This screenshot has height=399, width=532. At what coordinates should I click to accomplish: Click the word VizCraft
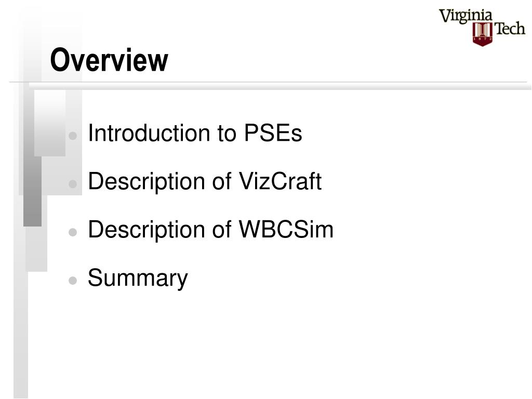pyautogui.click(x=280, y=181)
